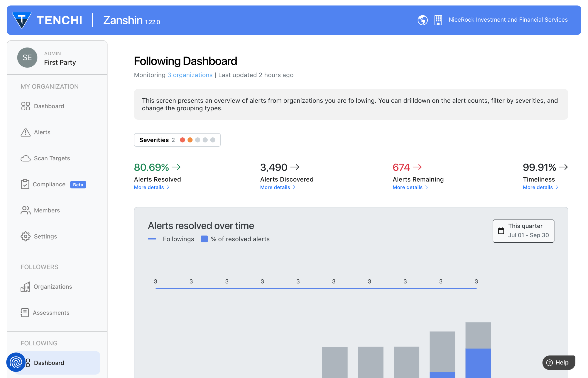Screen dimensions: 588x378
Task: Toggle the orange high severity dot
Action: (x=190, y=140)
